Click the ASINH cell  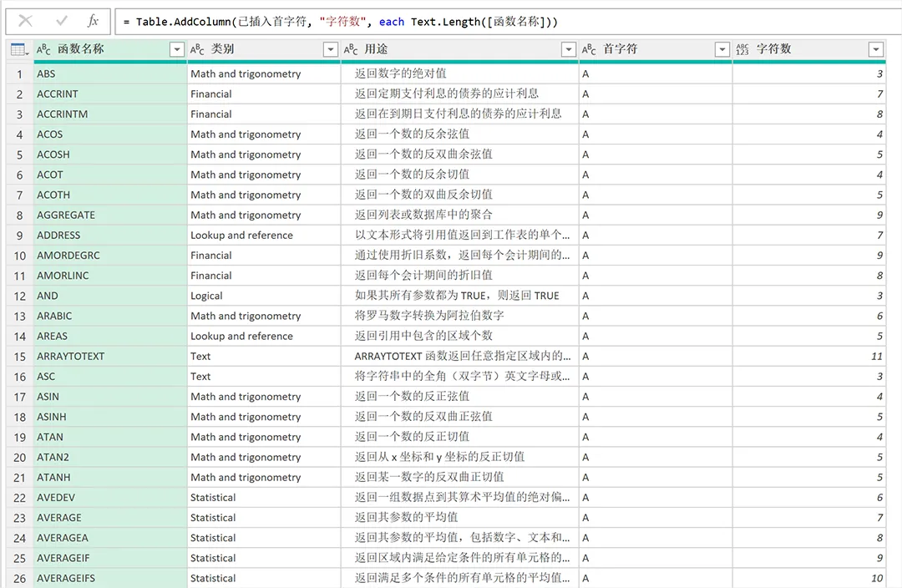(x=110, y=417)
